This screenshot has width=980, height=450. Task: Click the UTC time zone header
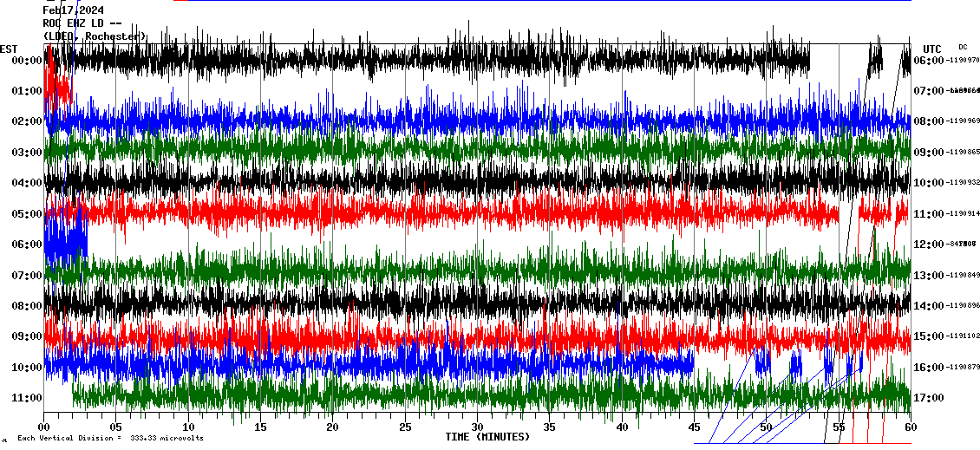click(x=932, y=49)
